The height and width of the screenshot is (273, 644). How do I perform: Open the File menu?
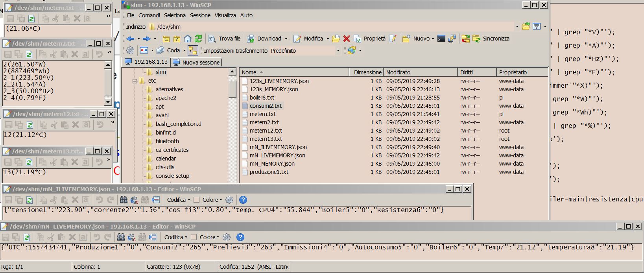[131, 15]
